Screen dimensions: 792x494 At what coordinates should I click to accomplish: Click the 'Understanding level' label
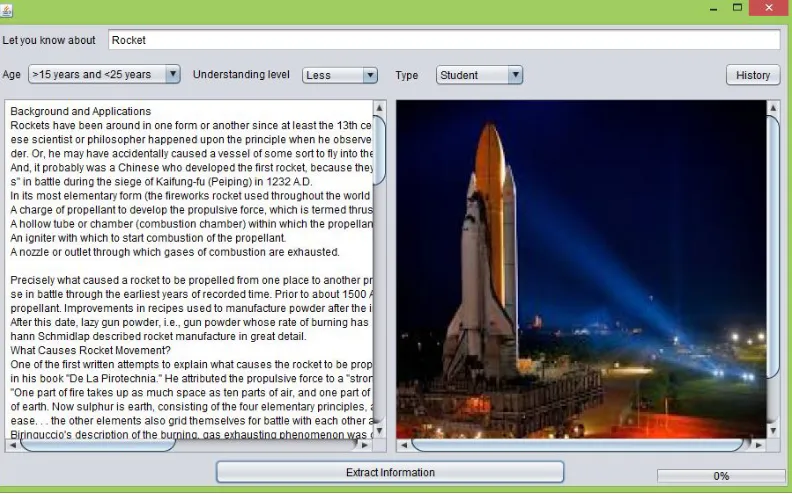(241, 74)
